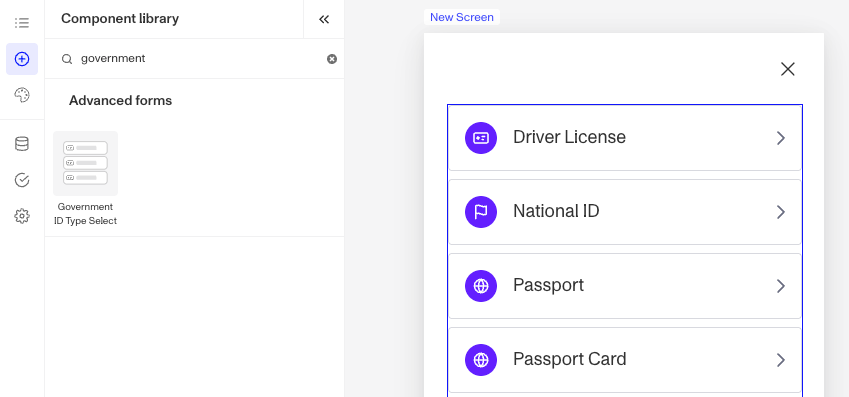Click the Passport text label
This screenshot has width=849, height=397.
click(548, 285)
